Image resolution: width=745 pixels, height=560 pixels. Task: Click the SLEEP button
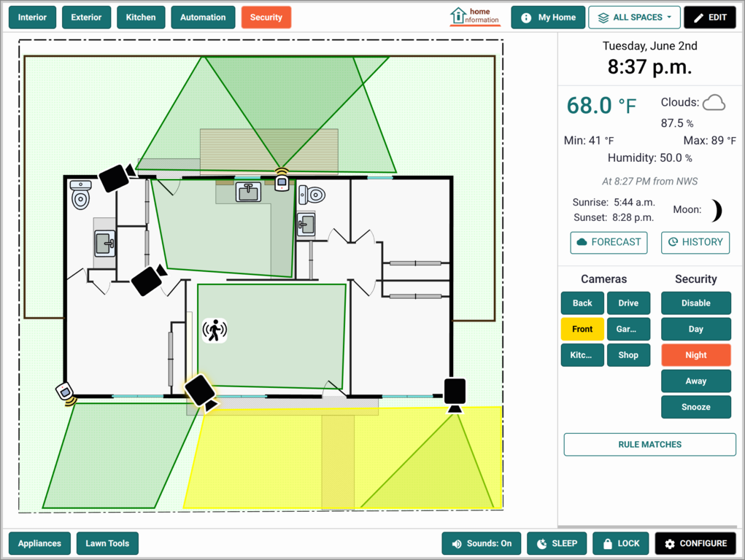tap(557, 543)
